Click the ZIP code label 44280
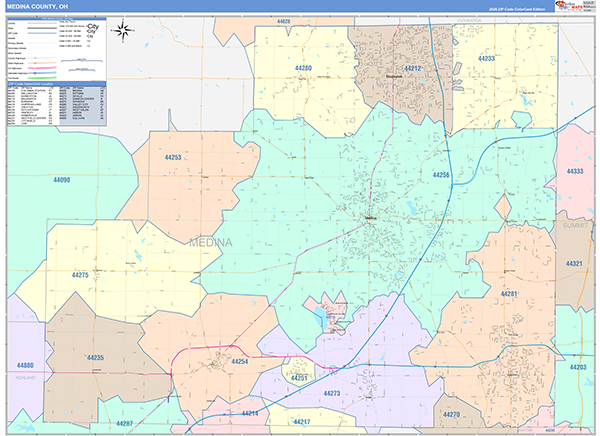The image size is (600, 436). 303,68
